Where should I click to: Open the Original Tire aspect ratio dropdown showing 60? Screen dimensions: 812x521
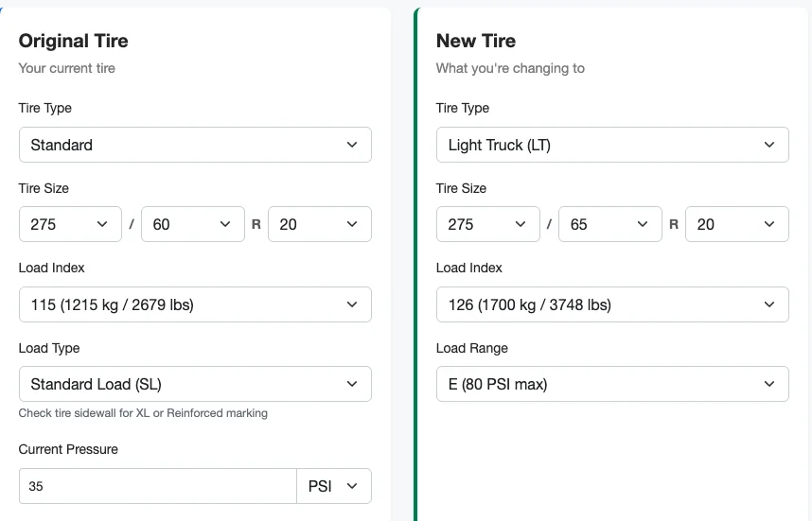[192, 224]
